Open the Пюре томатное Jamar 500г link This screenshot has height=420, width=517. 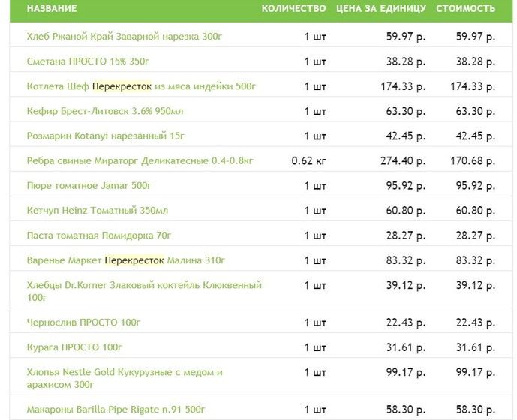pyautogui.click(x=89, y=185)
